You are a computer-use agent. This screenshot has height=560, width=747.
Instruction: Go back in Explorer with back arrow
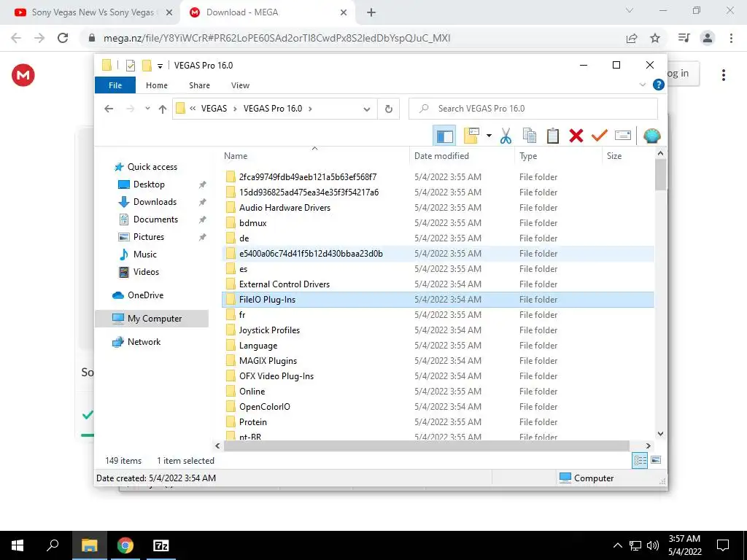(109, 109)
